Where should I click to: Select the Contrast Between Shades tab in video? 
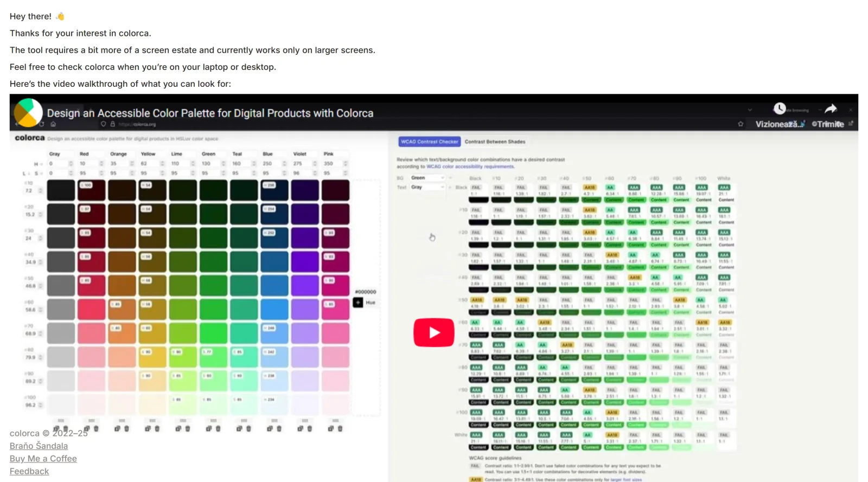(x=495, y=142)
